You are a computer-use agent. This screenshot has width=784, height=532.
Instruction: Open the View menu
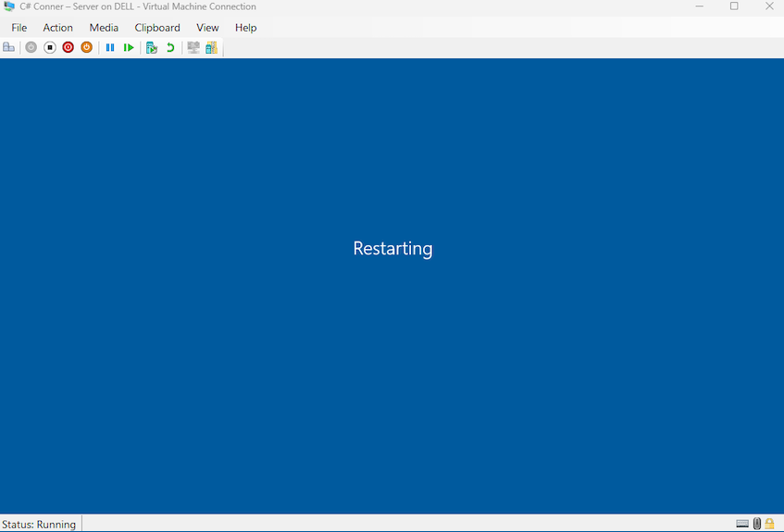207,28
